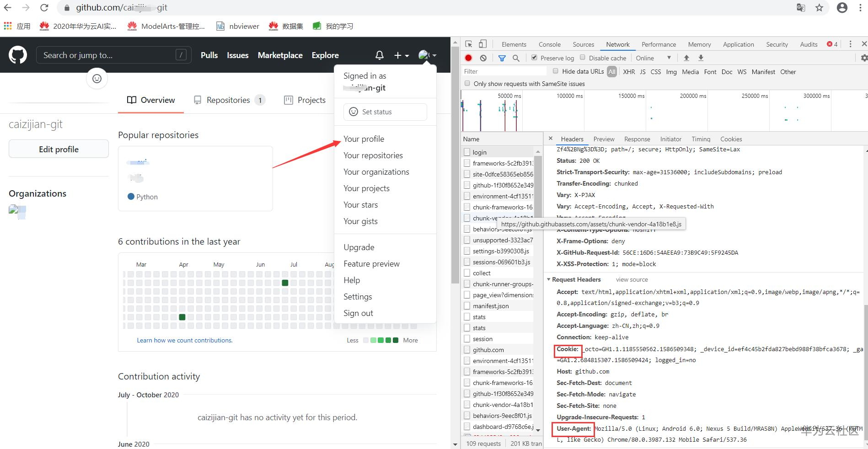Toggle the network filter funnel
The height and width of the screenshot is (449, 868).
tap(502, 58)
